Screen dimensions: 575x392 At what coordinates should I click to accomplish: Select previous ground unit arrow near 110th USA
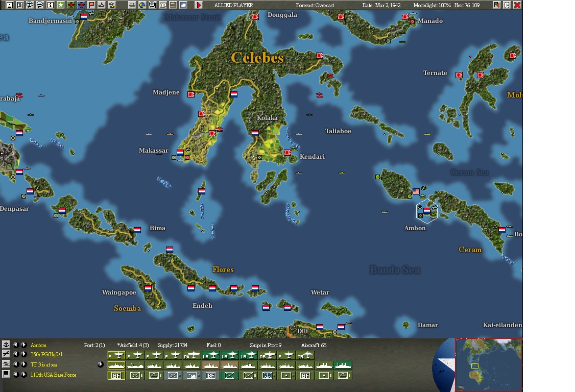click(16, 375)
